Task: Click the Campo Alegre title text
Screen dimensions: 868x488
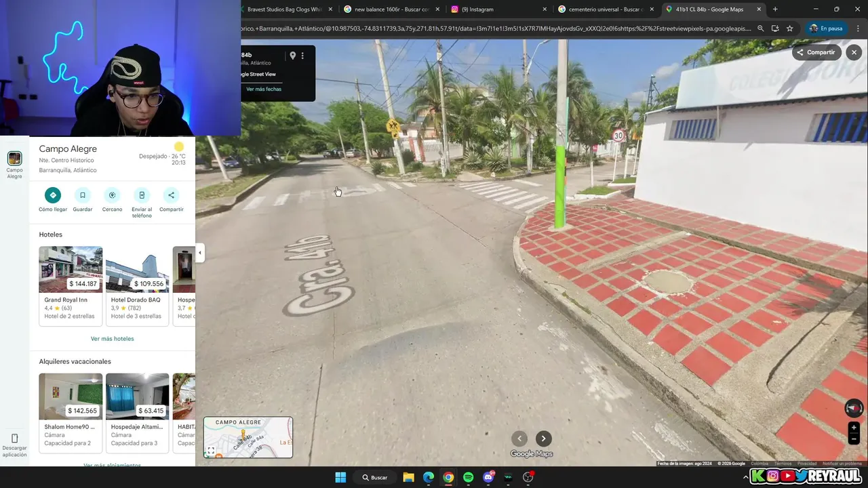Action: [68, 148]
